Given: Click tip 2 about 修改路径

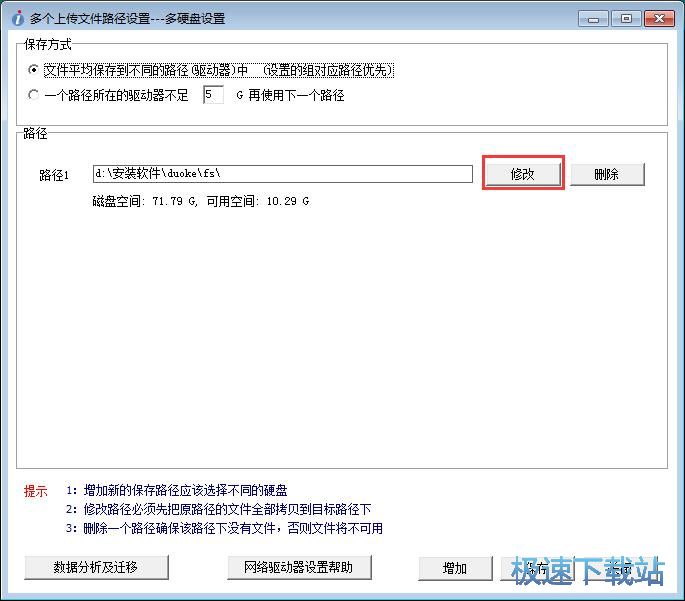Looking at the screenshot, I should click(x=218, y=509).
